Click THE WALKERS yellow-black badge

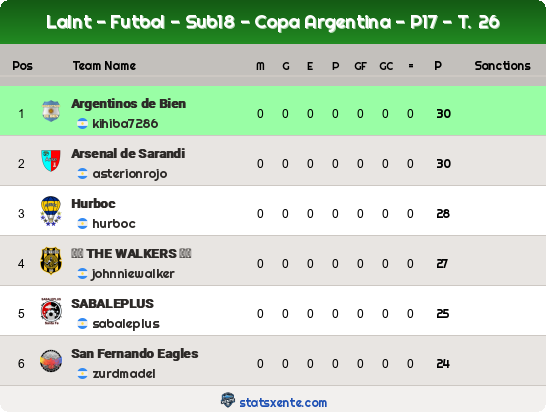[51, 261]
